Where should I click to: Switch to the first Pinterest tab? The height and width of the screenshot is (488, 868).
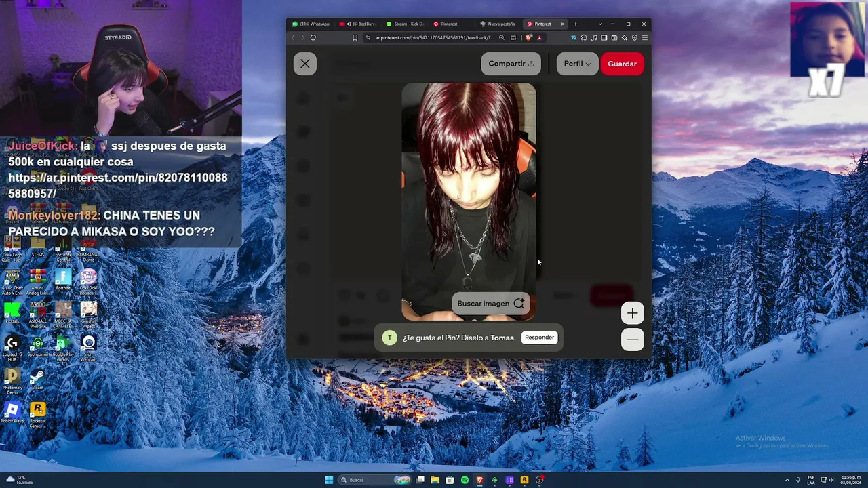[452, 24]
